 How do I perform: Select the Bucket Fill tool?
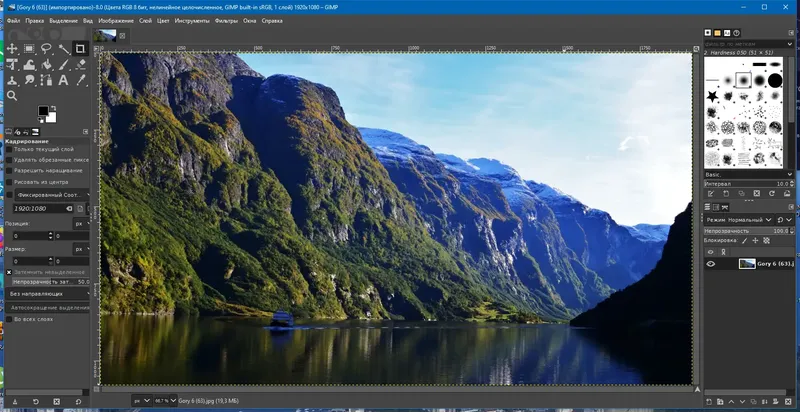click(46, 65)
